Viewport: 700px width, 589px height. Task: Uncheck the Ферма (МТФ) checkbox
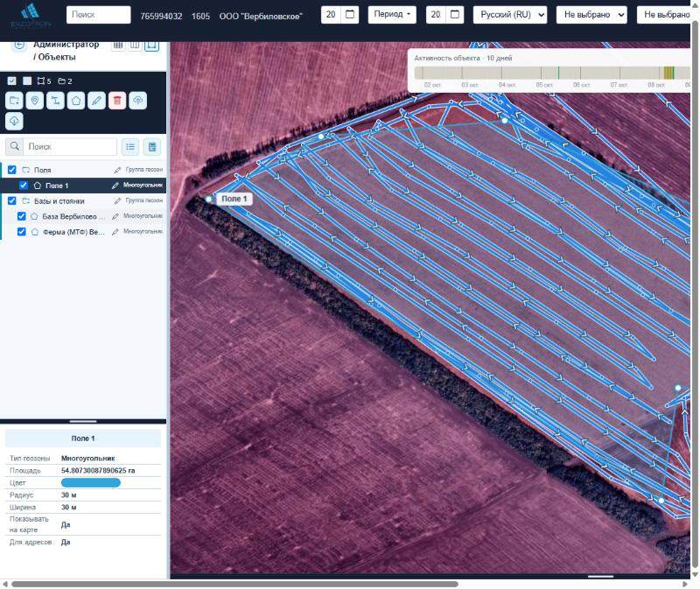pos(21,232)
